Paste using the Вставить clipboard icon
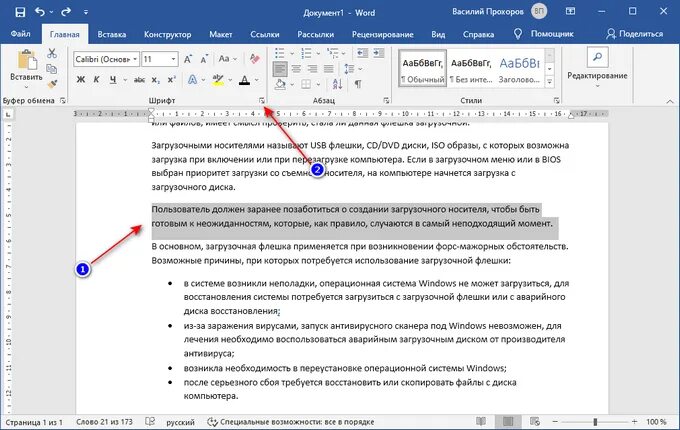680x430 pixels. click(x=26, y=61)
